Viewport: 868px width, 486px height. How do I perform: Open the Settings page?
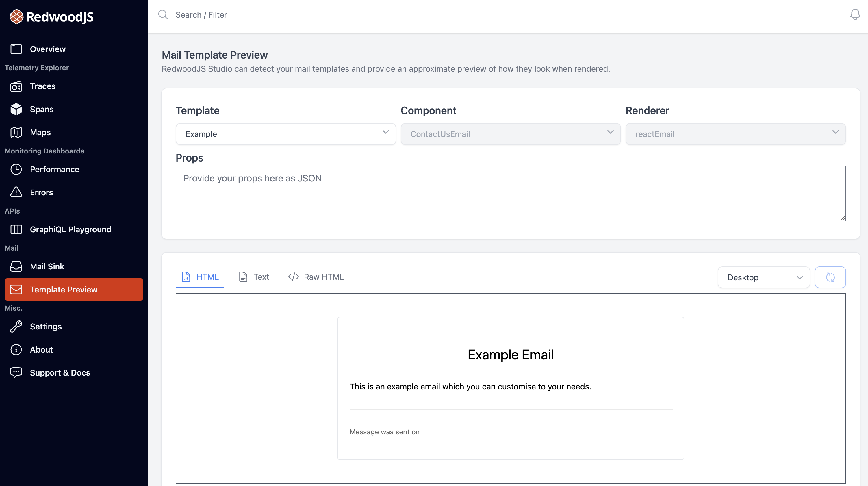click(45, 326)
